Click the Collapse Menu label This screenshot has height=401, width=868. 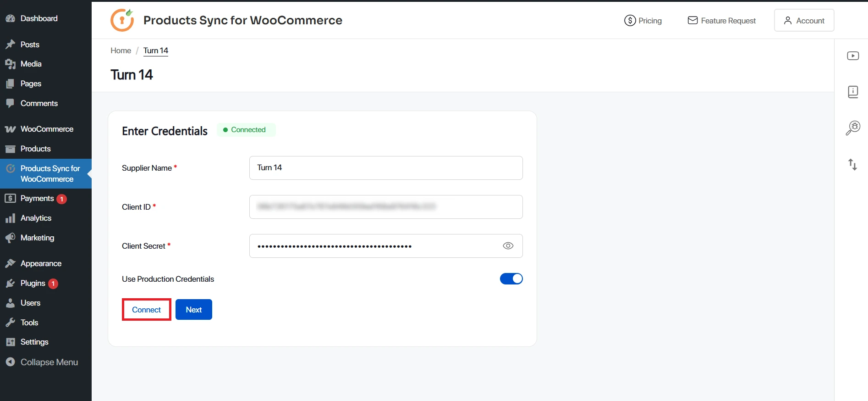tap(49, 362)
